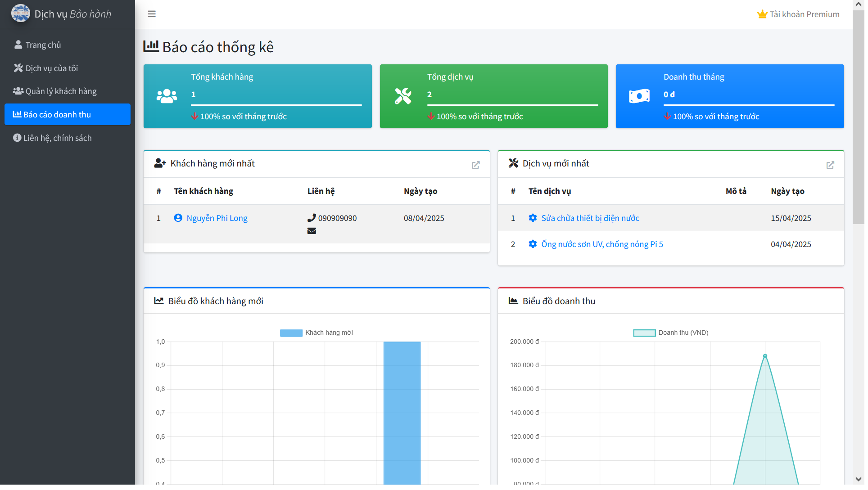Open customer link Nguyễn Phi Long
Viewport: 868px width, 490px height.
217,218
